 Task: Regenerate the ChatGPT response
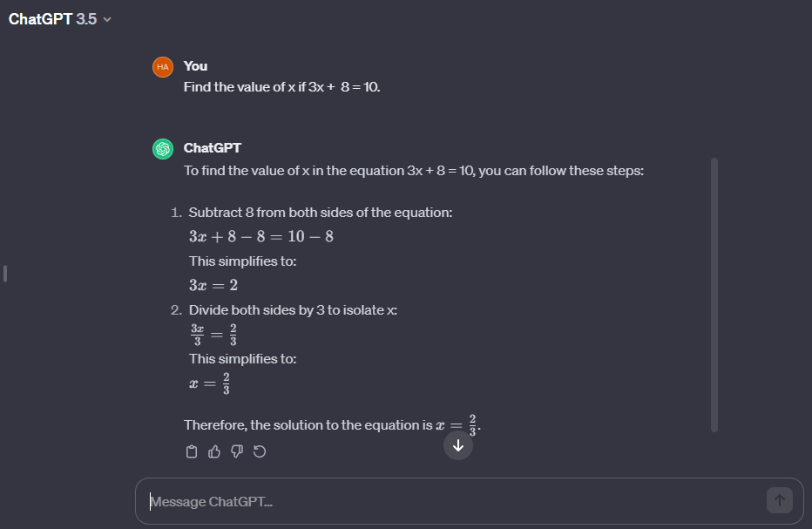click(x=260, y=451)
